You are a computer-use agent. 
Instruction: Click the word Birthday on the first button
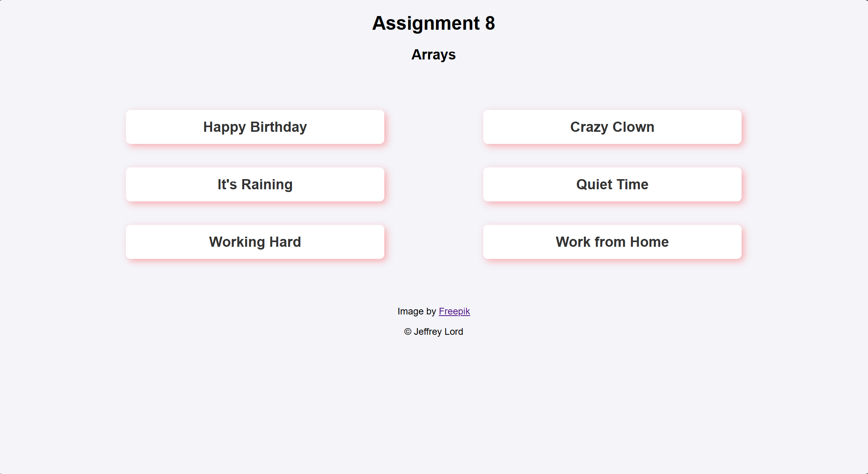[279, 127]
